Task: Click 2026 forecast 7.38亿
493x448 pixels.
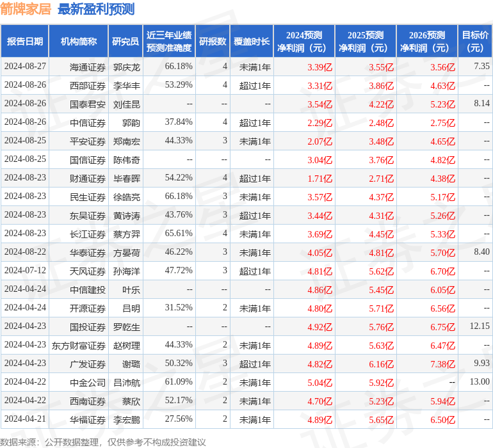Action: pos(442,364)
